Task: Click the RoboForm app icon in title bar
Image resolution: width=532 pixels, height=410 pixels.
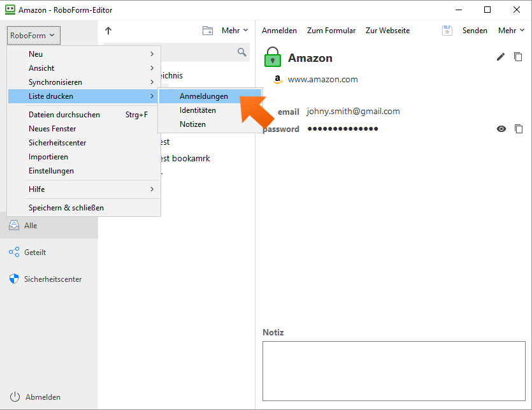Action: point(10,10)
